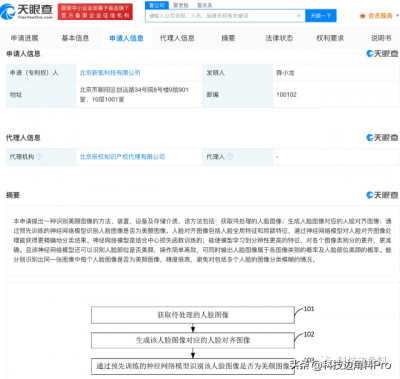
Task: Click the help icon next to 代理机构
Action: pos(39,157)
